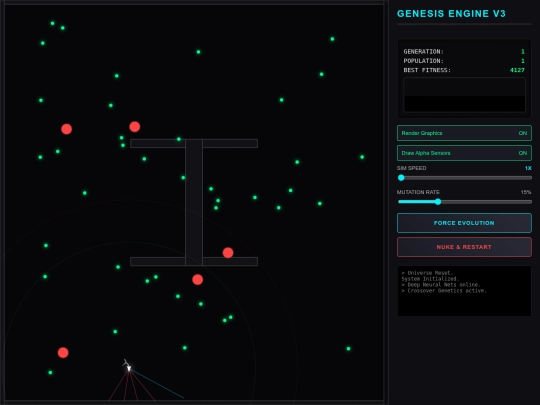Click the system log console text area
The image size is (540, 405).
464,291
